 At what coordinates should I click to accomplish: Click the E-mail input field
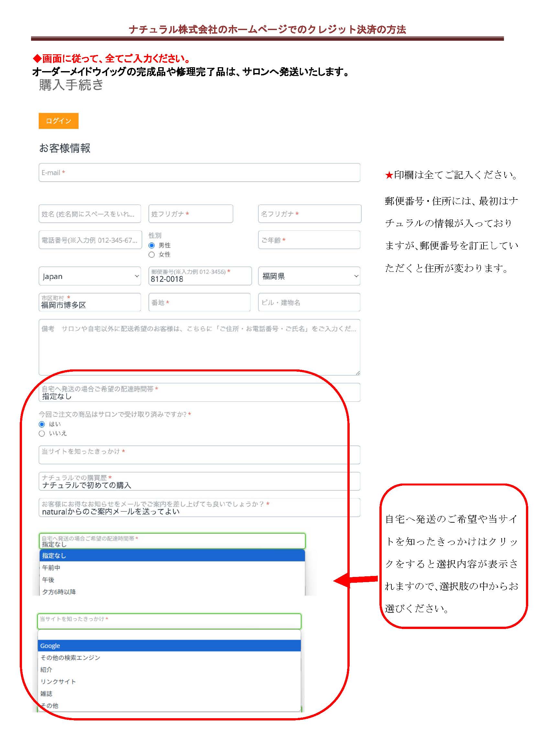[199, 173]
